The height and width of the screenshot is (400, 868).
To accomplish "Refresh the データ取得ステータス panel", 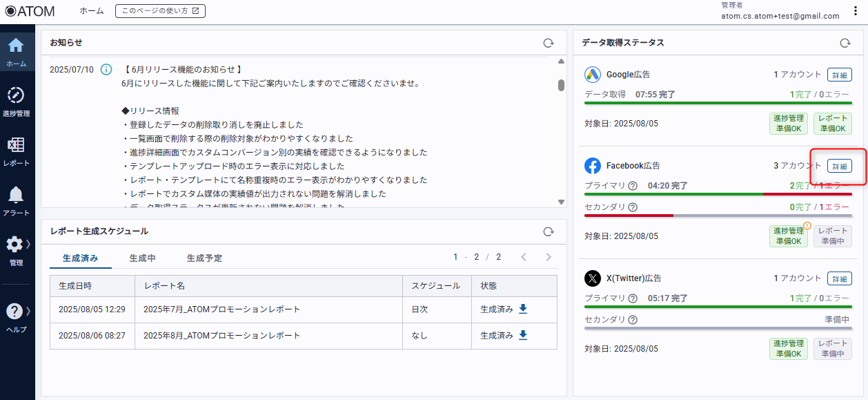I will click(845, 43).
